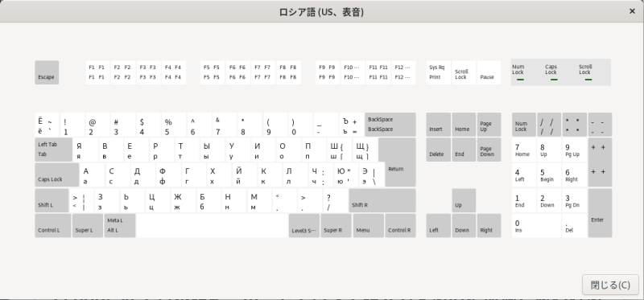
Task: Select the Щ bracket key
Action: tap(365, 150)
